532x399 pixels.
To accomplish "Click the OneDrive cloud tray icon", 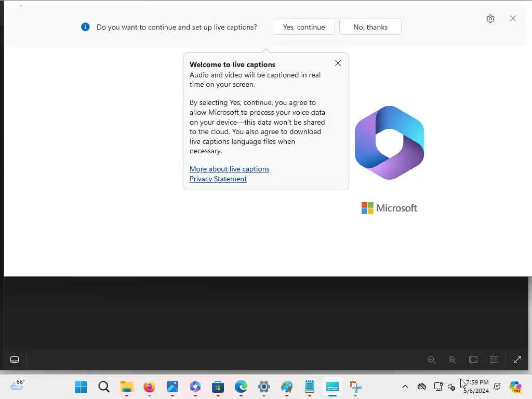I will (422, 387).
